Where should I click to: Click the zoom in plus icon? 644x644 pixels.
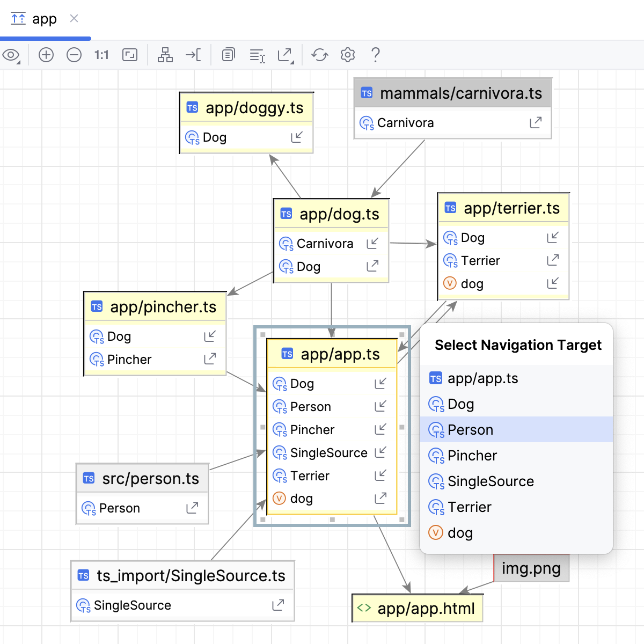click(x=46, y=55)
